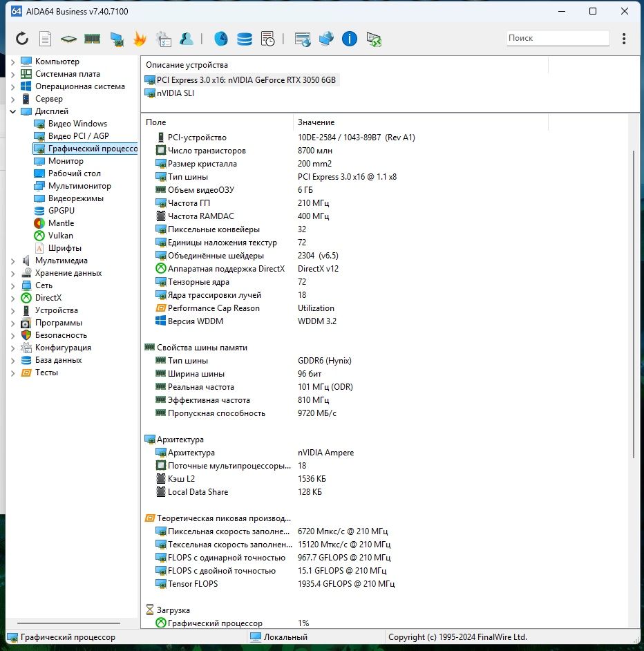Viewport: 644px width, 651px height.
Task: Open the Рабочий стол tree item
Action: point(67,173)
